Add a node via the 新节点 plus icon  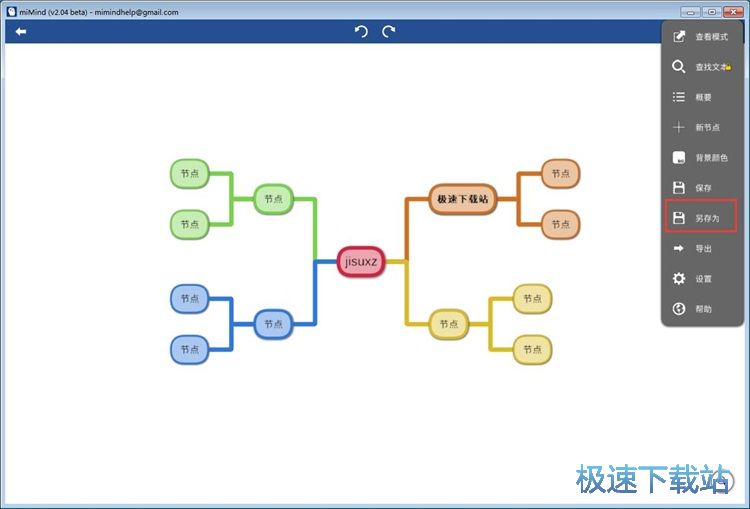pos(679,127)
